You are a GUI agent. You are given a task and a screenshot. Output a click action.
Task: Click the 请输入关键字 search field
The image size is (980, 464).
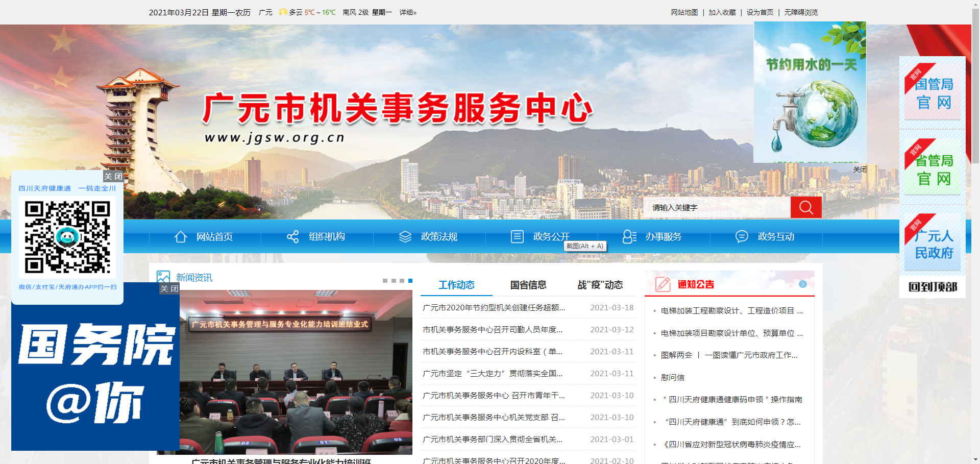coord(717,207)
